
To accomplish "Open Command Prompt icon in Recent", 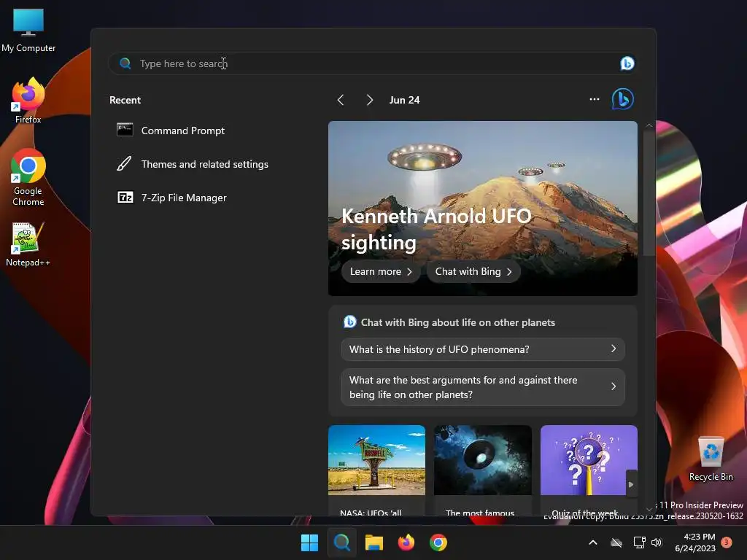I will [x=125, y=130].
